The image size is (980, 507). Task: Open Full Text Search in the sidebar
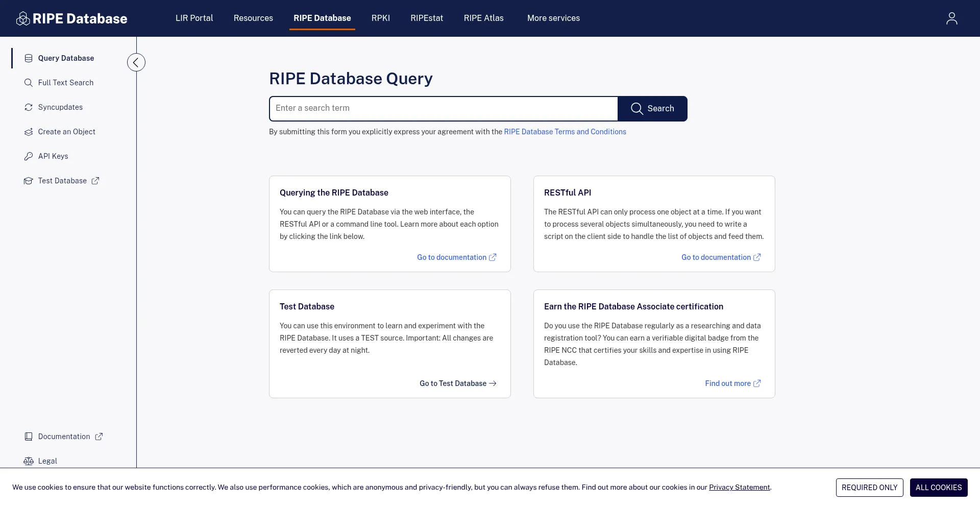click(66, 83)
